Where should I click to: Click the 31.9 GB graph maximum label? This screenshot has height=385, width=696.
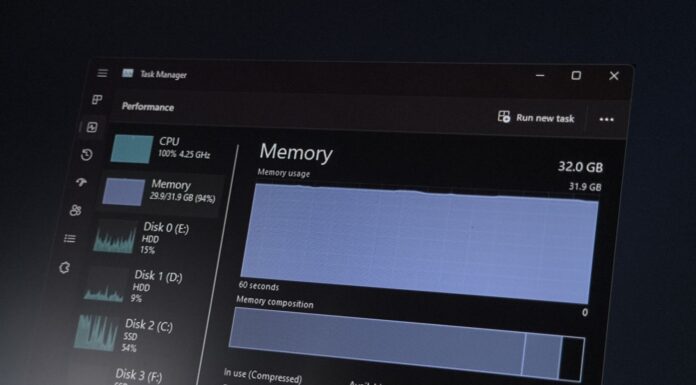click(585, 187)
